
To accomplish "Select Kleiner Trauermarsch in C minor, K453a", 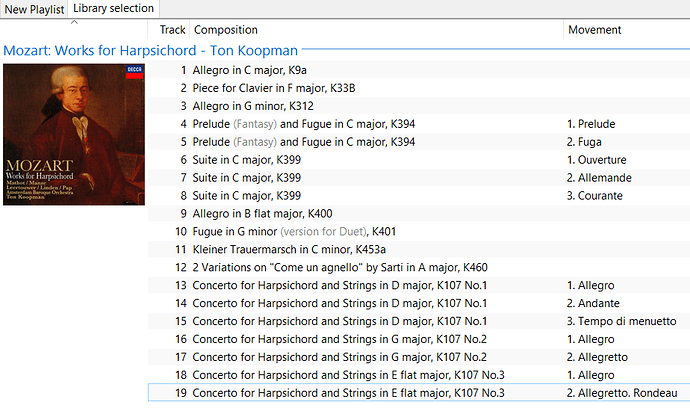I will pyautogui.click(x=419, y=249).
